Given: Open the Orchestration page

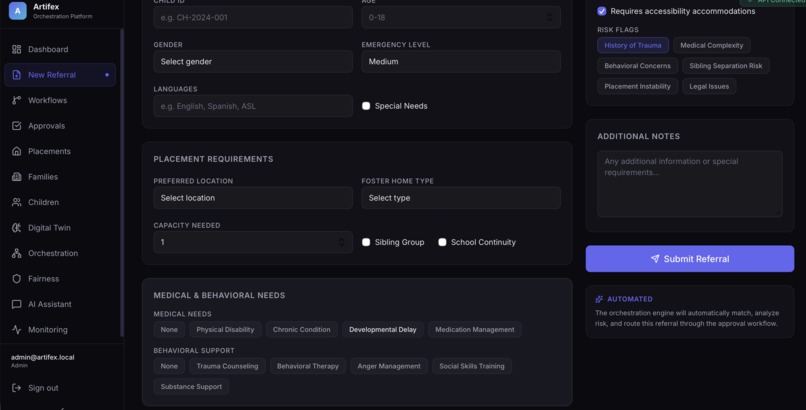Looking at the screenshot, I should pyautogui.click(x=60, y=253).
